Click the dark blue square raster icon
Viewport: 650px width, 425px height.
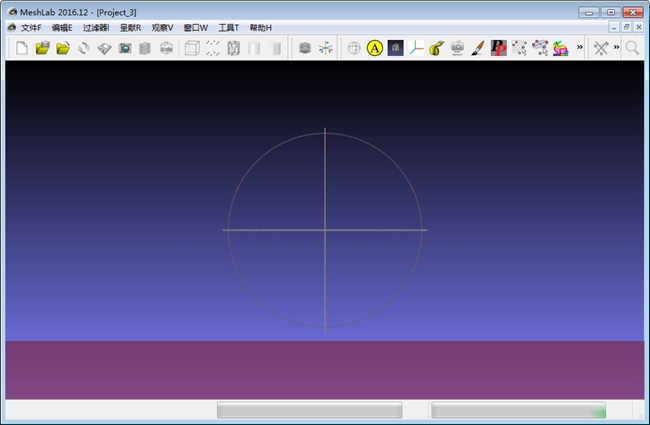[395, 48]
